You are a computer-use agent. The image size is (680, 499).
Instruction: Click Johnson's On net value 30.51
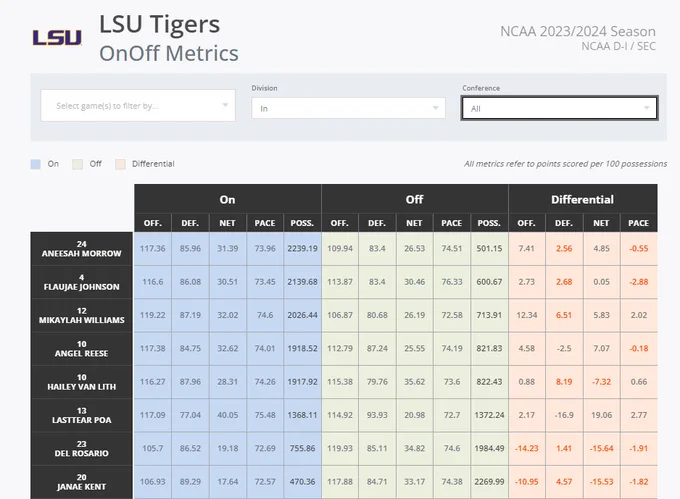coord(227,282)
